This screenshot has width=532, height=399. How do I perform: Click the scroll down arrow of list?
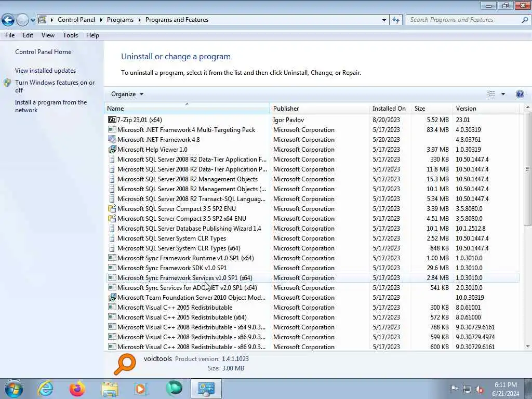[x=527, y=347]
